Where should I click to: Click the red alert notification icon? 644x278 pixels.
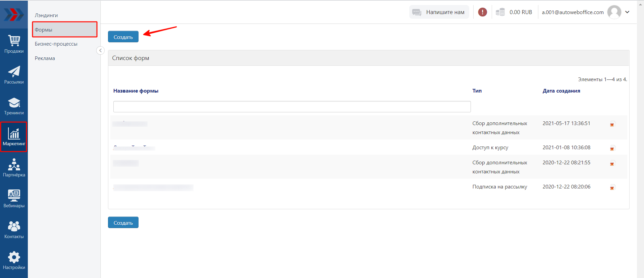[482, 12]
